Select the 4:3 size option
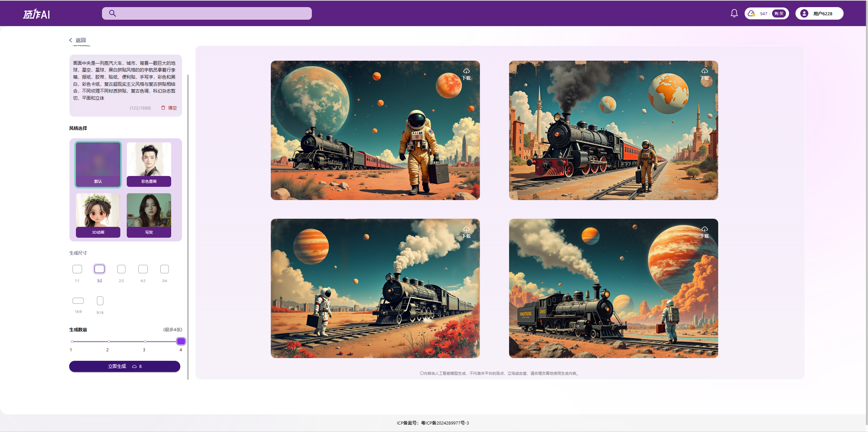This screenshot has width=868, height=432. 143,269
